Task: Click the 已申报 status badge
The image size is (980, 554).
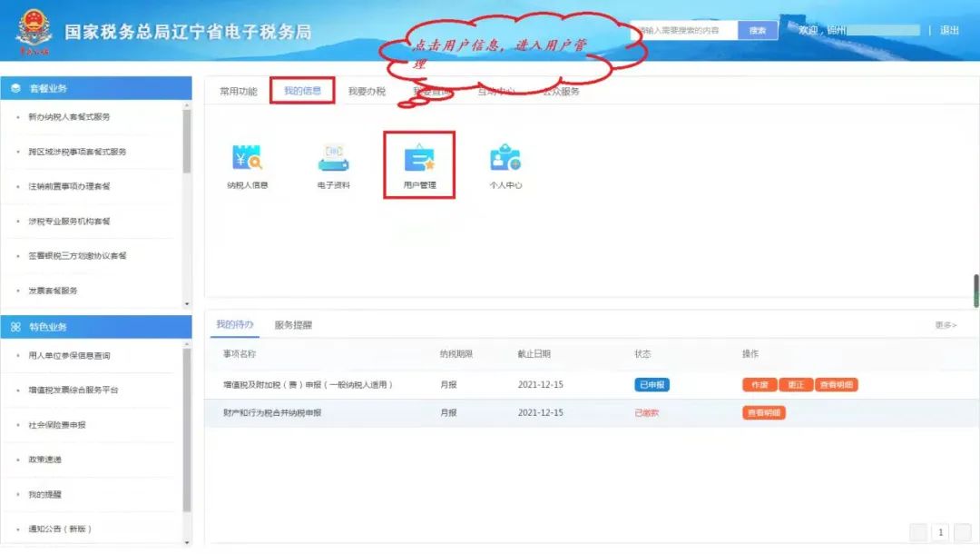Action: pyautogui.click(x=652, y=384)
